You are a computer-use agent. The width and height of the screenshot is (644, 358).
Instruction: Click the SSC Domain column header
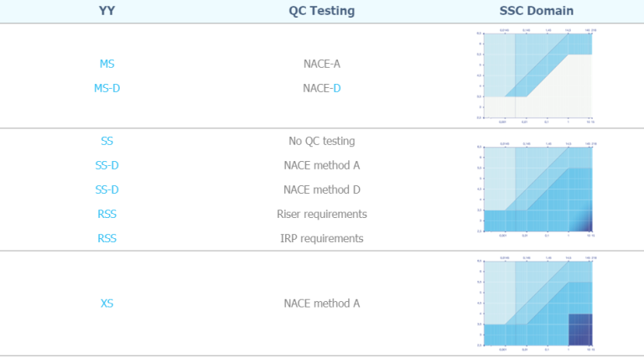tap(536, 11)
